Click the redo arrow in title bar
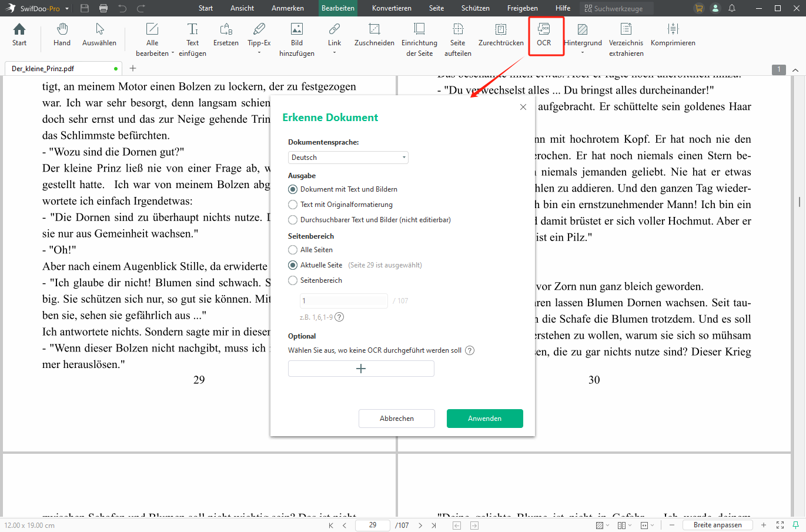806x532 pixels. [141, 8]
